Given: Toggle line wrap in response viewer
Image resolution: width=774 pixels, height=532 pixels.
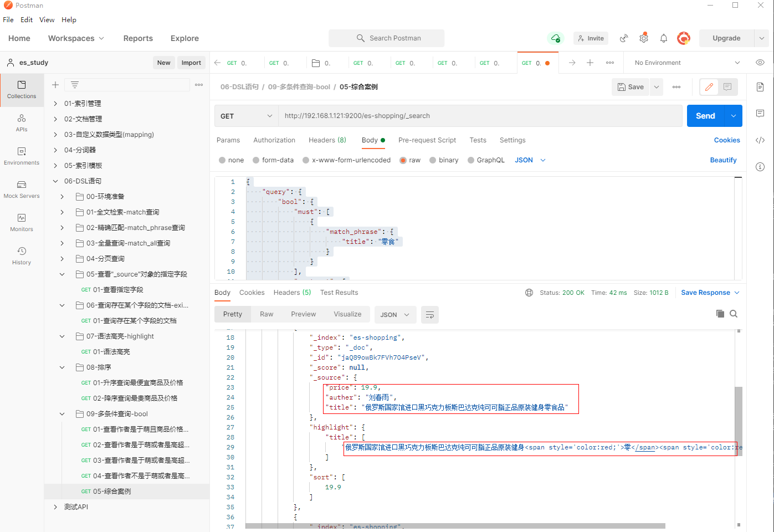Looking at the screenshot, I should point(429,315).
